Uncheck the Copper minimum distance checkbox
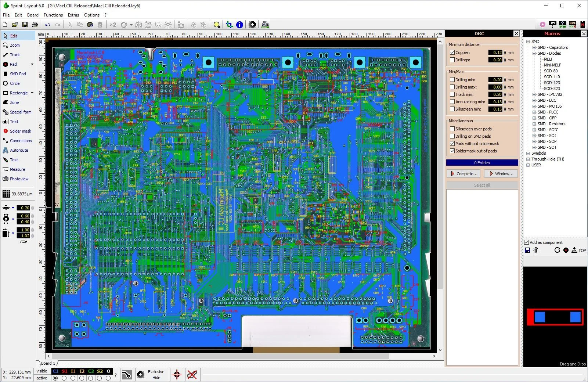 452,53
